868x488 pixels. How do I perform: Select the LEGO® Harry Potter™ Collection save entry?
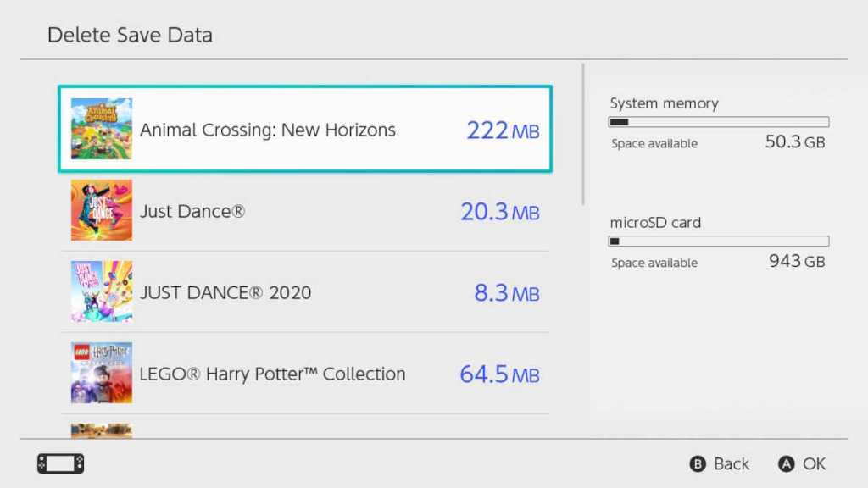[305, 373]
